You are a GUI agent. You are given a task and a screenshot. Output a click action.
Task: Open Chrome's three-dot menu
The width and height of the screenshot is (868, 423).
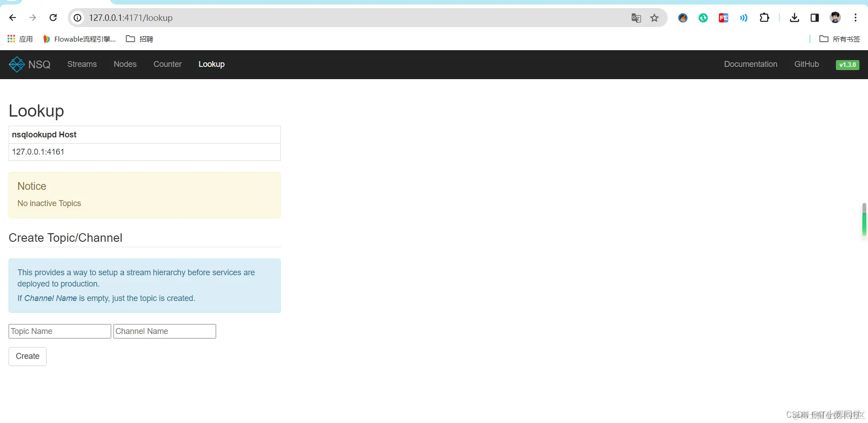[855, 18]
